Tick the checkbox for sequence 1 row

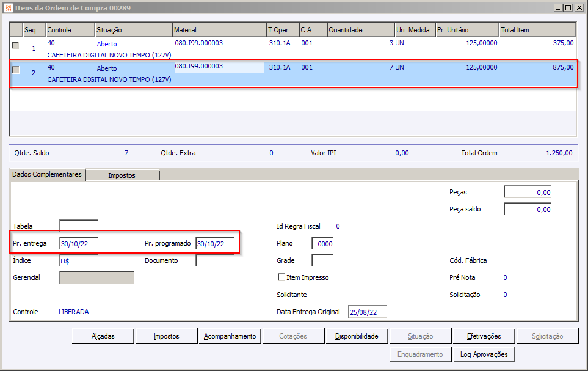coord(15,45)
